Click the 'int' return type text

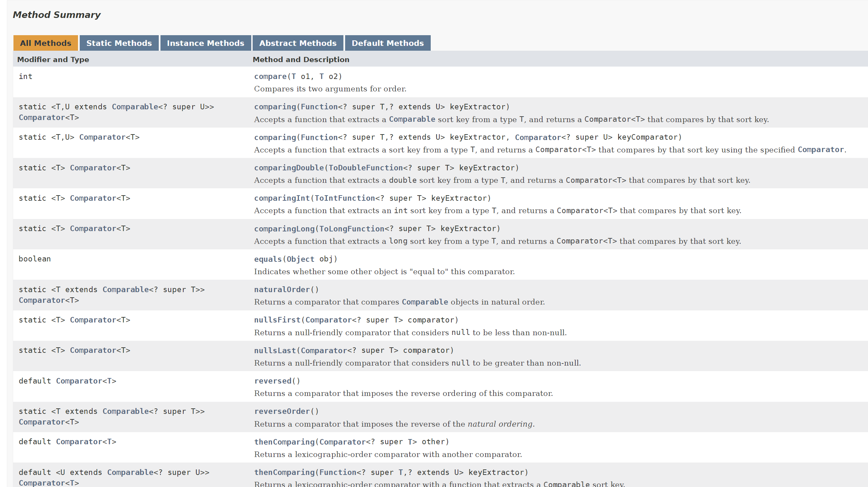[x=26, y=77]
